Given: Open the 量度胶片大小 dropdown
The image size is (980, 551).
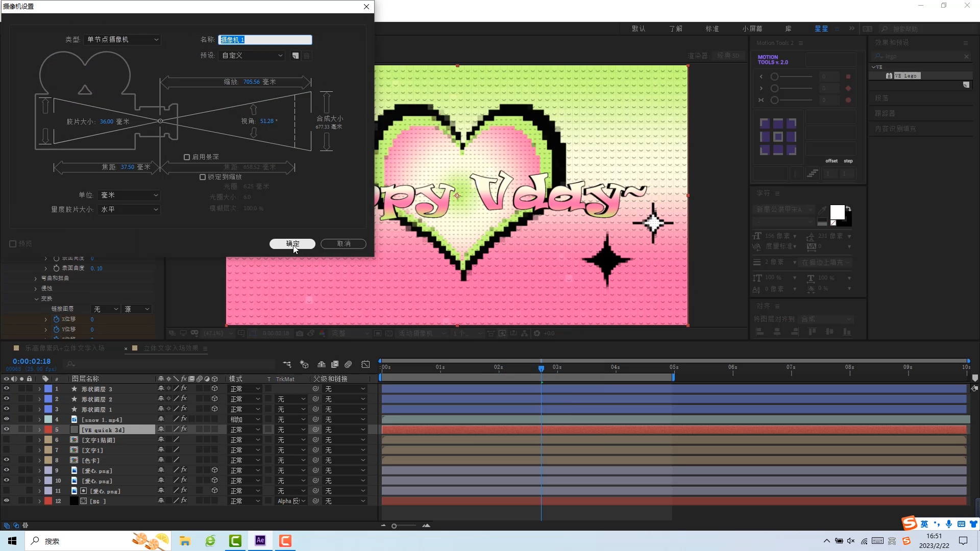Looking at the screenshot, I should pyautogui.click(x=129, y=210).
